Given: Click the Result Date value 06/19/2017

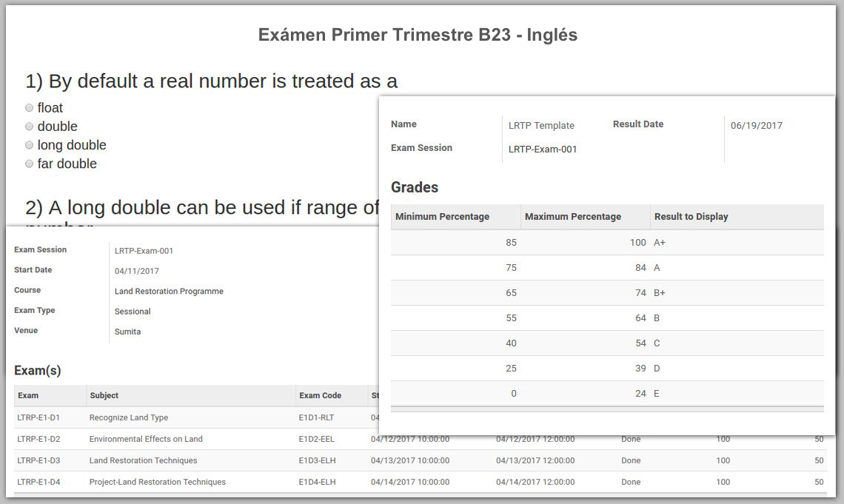Looking at the screenshot, I should pyautogui.click(x=756, y=126).
